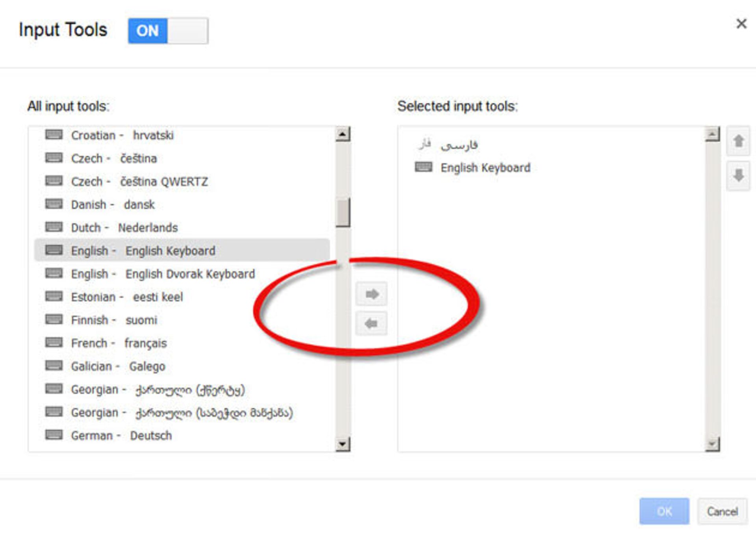Select English Keyboard in the selected tools list

click(485, 167)
